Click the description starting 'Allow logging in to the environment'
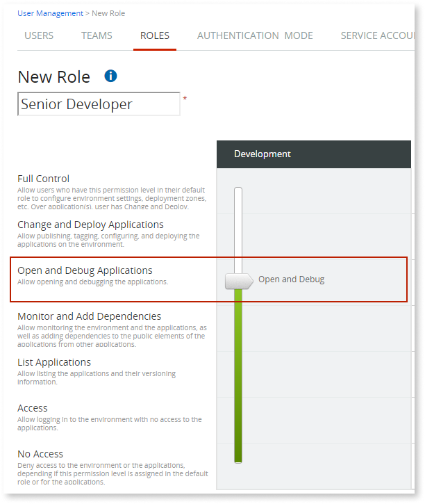Viewport: 425px width, 504px height. [110, 423]
